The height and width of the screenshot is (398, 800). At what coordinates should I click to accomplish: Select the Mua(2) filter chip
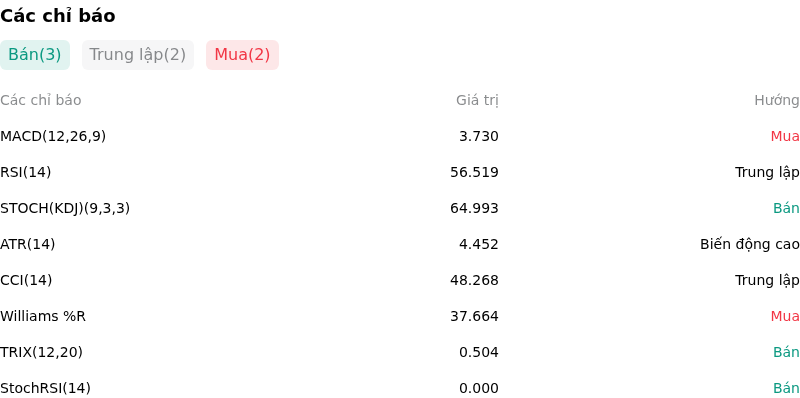click(x=242, y=55)
